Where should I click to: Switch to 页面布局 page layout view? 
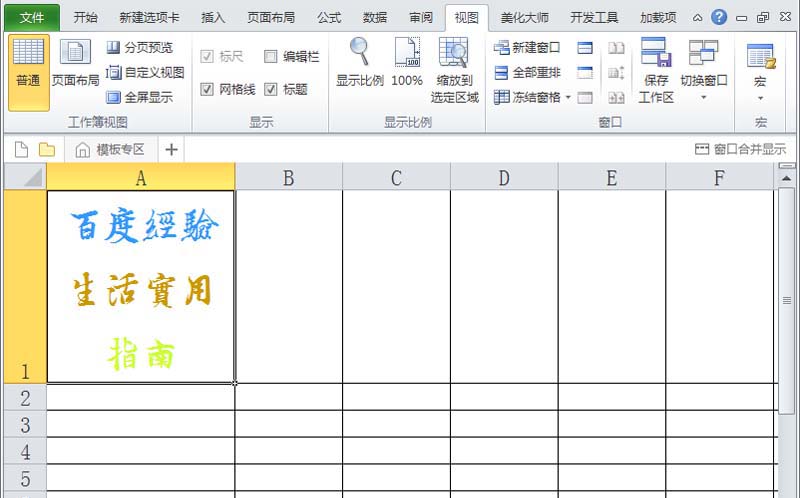coord(76,63)
